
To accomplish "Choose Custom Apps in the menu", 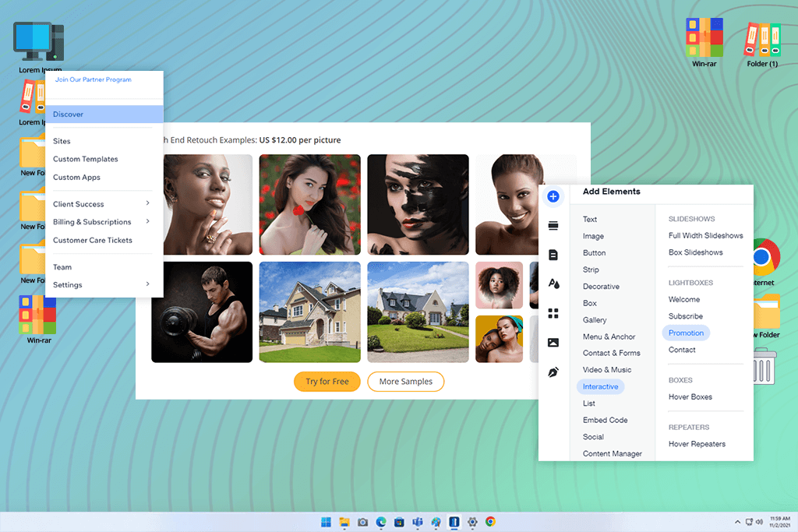I will coord(77,178).
